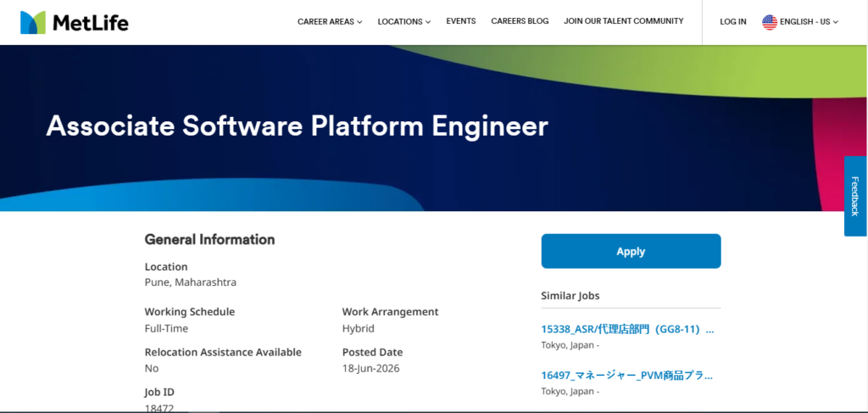Click the Log In link
Image resolution: width=868 pixels, height=413 pixels.
click(733, 22)
